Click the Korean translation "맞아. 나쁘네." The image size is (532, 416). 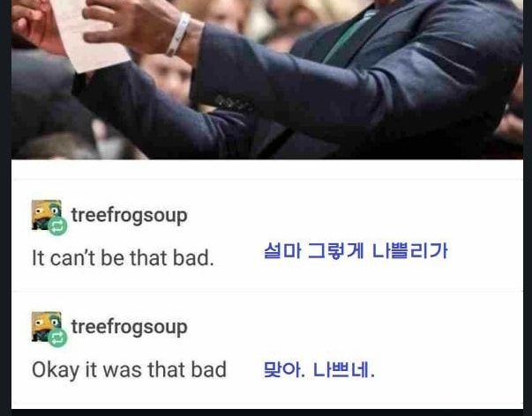click(319, 370)
